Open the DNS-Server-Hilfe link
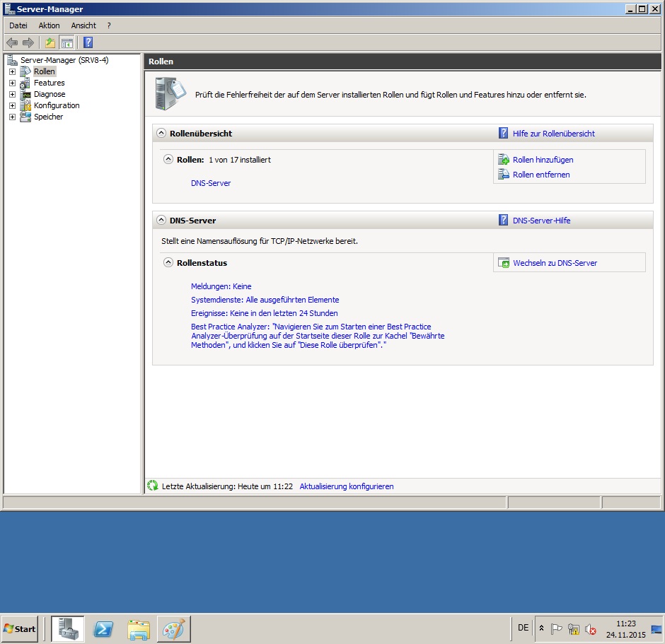Image resolution: width=665 pixels, height=644 pixels. tap(542, 221)
